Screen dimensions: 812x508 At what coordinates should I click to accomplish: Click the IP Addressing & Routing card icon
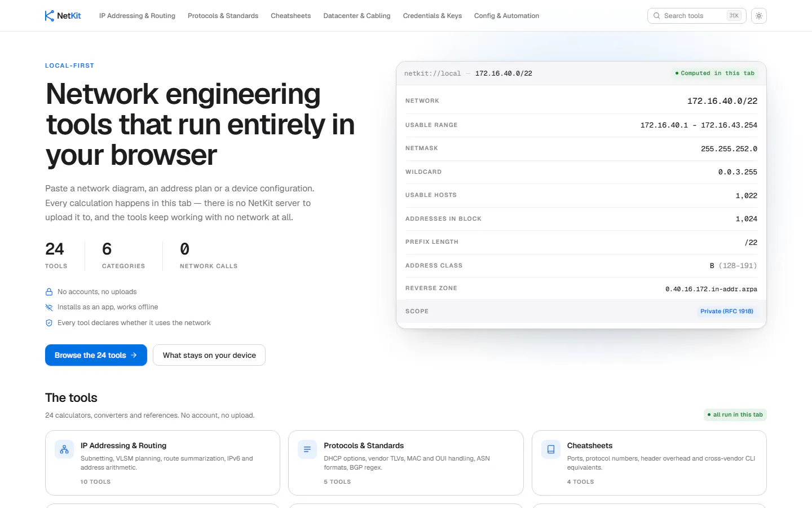tap(64, 449)
